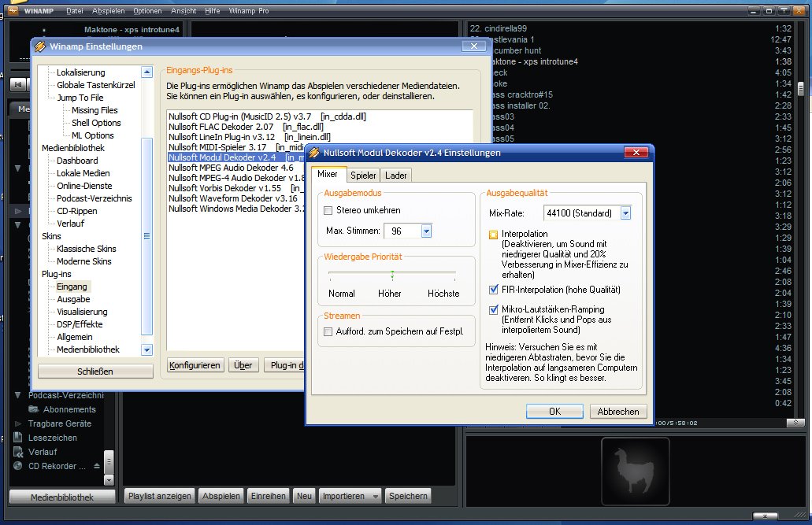Click the Winamp logo icon in title bar
Viewport: 812px width, 525px height.
[x=13, y=11]
